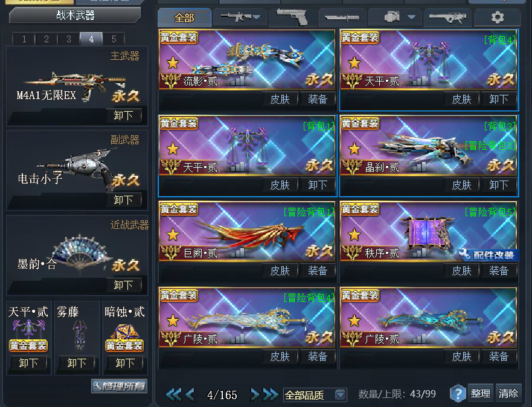
Task: Jump to the first inventory page
Action: point(173,394)
